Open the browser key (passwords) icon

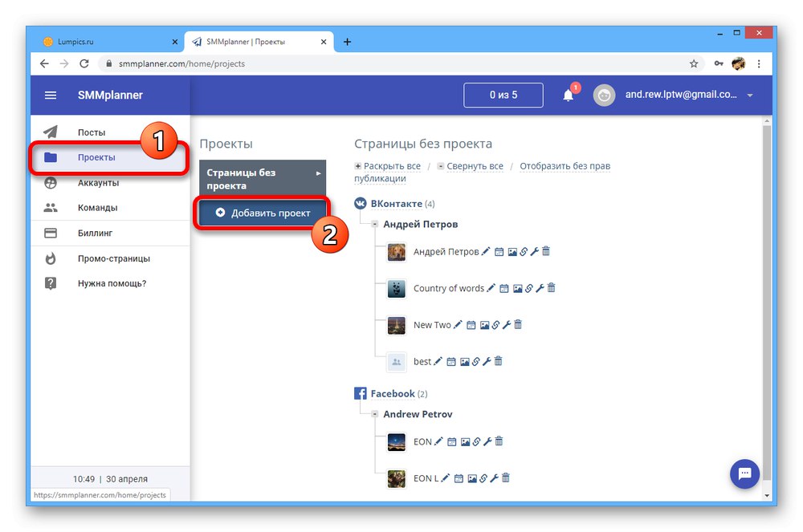pos(719,63)
